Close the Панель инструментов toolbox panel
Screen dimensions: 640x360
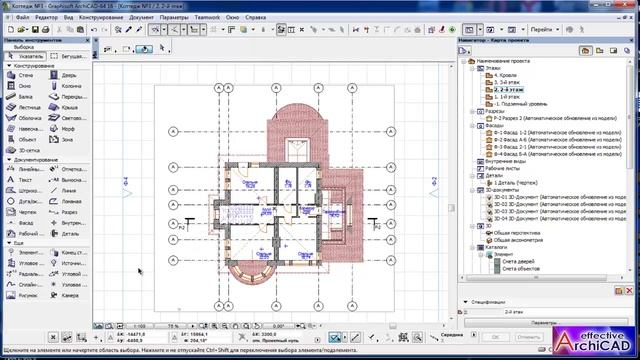(x=87, y=40)
